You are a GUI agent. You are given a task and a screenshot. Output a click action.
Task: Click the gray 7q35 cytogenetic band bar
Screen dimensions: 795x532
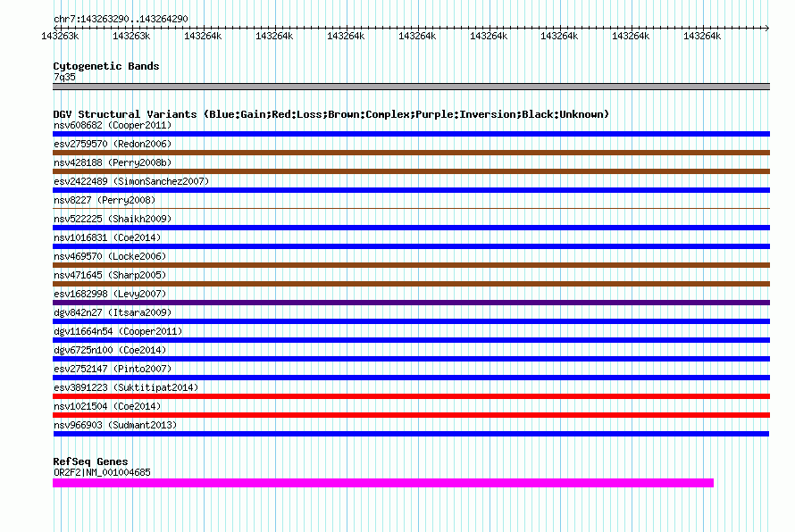411,87
